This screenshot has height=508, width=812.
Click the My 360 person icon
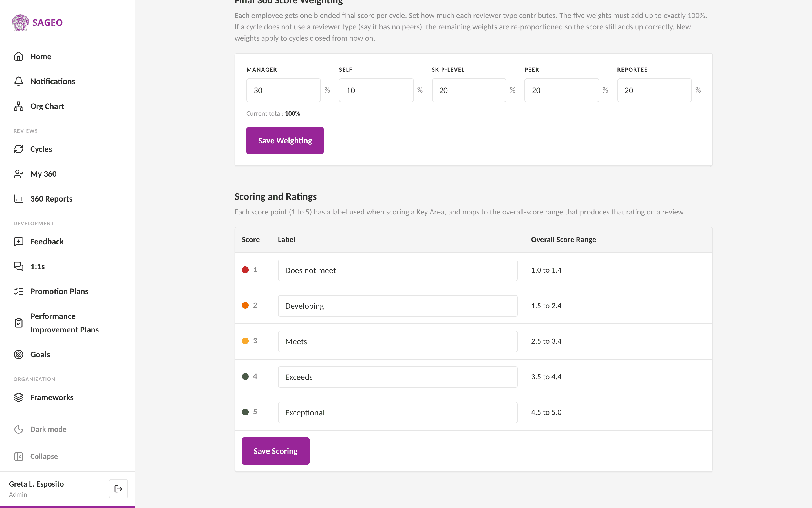click(x=18, y=174)
